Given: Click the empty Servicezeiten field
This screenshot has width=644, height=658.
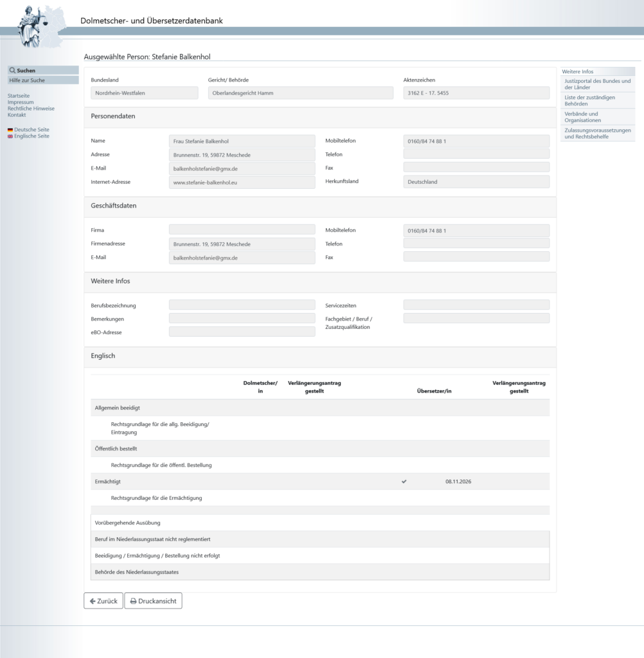Looking at the screenshot, I should [476, 305].
